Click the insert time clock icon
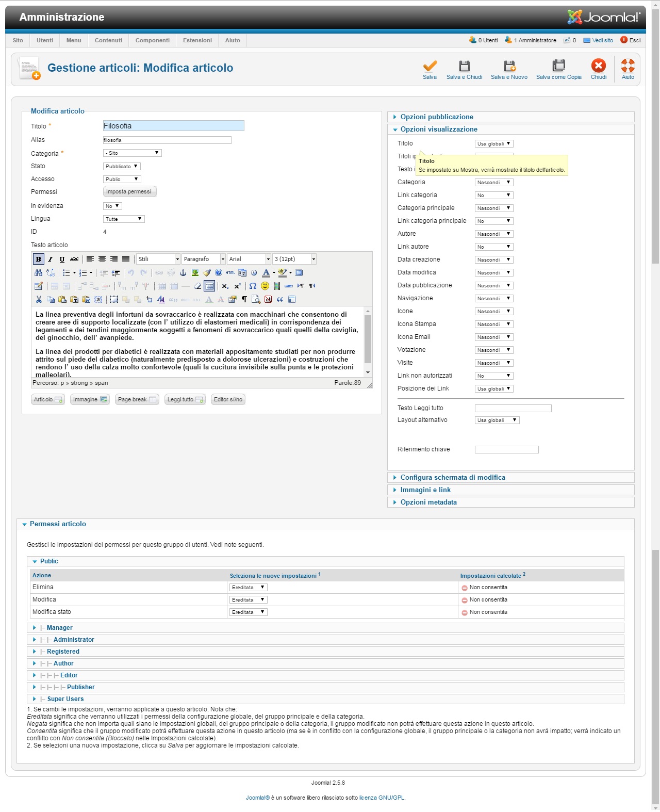The height and width of the screenshot is (812, 660). coord(254,272)
